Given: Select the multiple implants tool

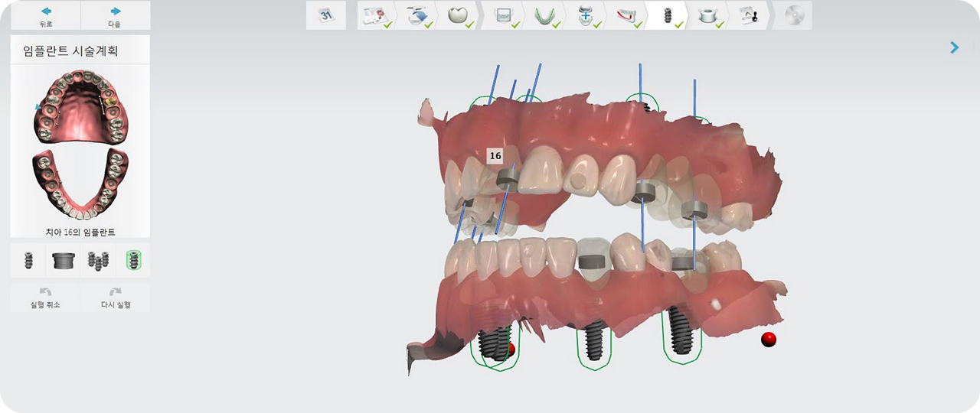Looking at the screenshot, I should tap(98, 261).
